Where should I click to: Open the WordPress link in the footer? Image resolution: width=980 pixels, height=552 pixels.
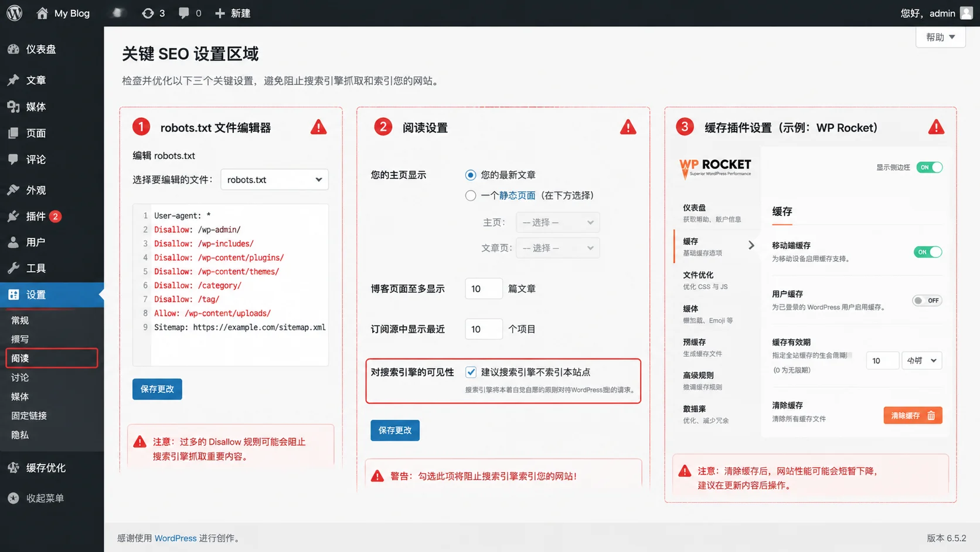175,538
